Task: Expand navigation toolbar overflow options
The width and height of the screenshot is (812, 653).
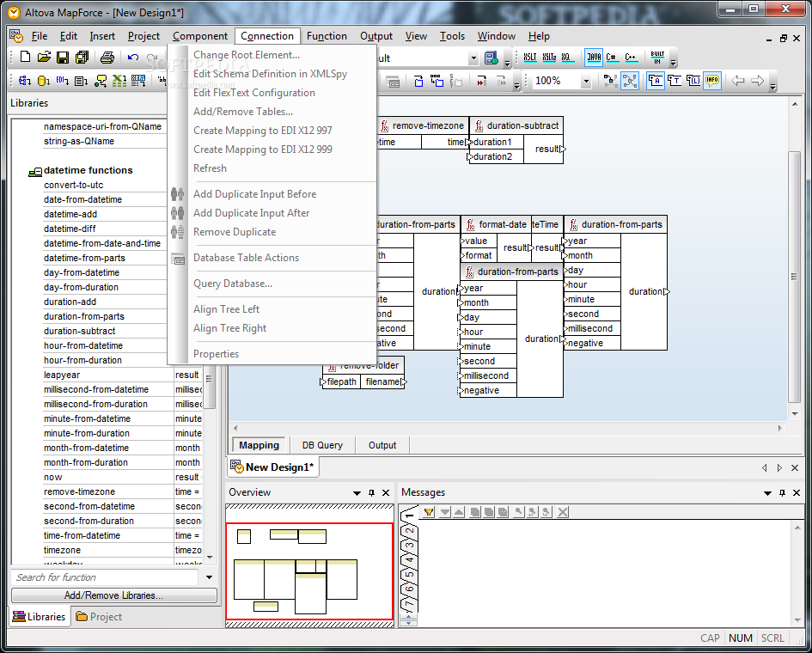Action: (x=772, y=88)
